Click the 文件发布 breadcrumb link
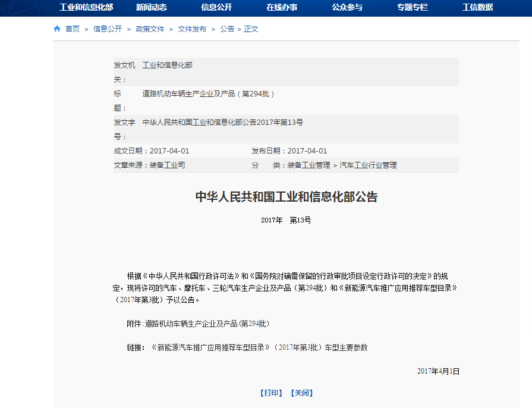This screenshot has width=532, height=408. pyautogui.click(x=192, y=29)
